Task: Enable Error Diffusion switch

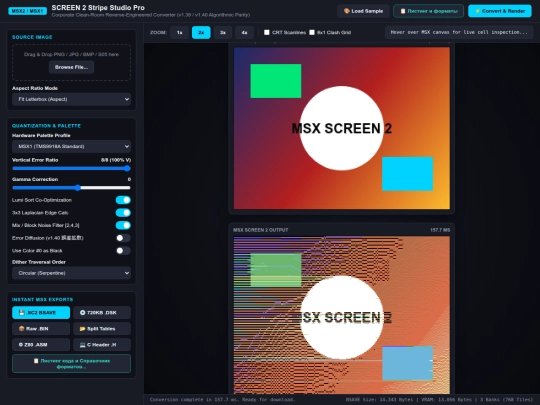Action: (123, 238)
